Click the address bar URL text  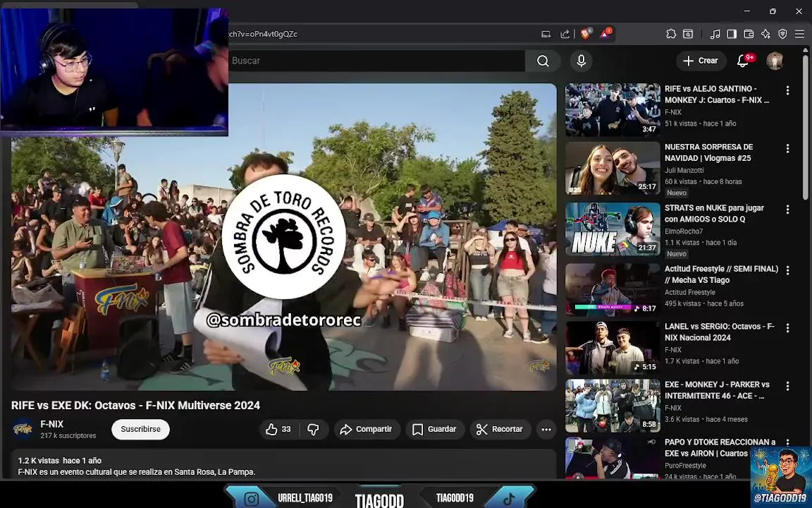click(x=263, y=34)
